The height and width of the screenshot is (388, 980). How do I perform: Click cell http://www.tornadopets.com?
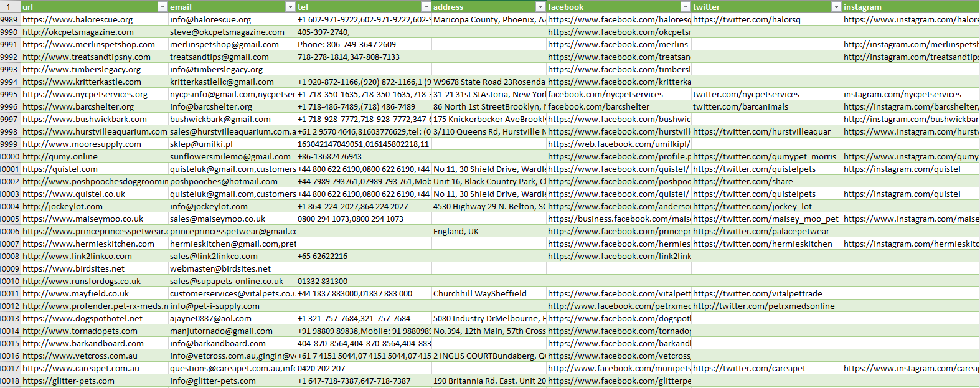tap(95, 331)
